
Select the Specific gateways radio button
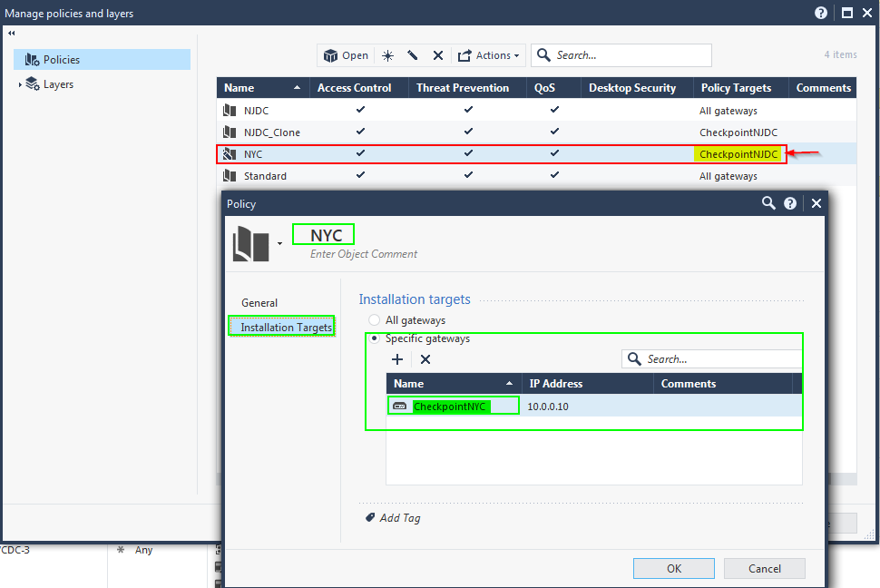click(374, 338)
